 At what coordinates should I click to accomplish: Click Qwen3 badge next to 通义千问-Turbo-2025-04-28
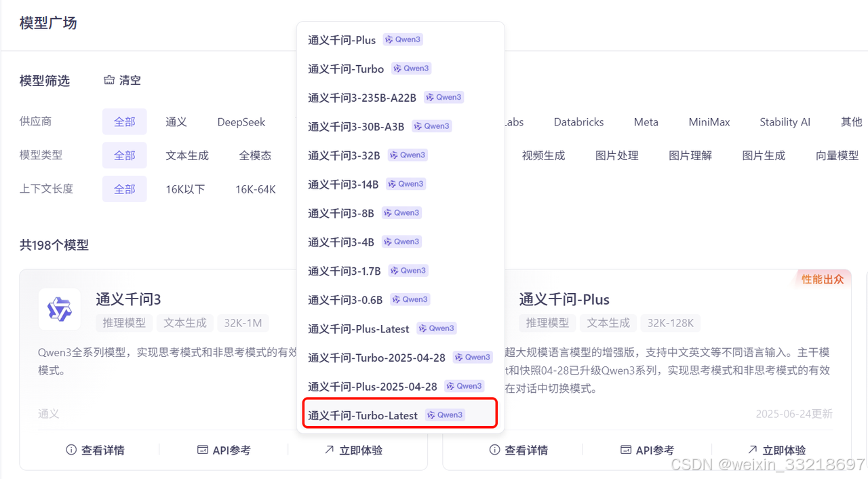(x=473, y=358)
